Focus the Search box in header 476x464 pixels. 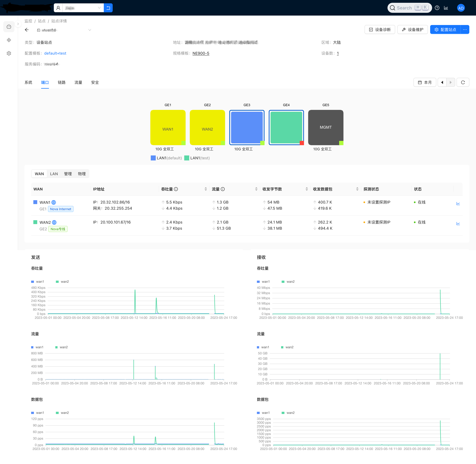pos(409,8)
